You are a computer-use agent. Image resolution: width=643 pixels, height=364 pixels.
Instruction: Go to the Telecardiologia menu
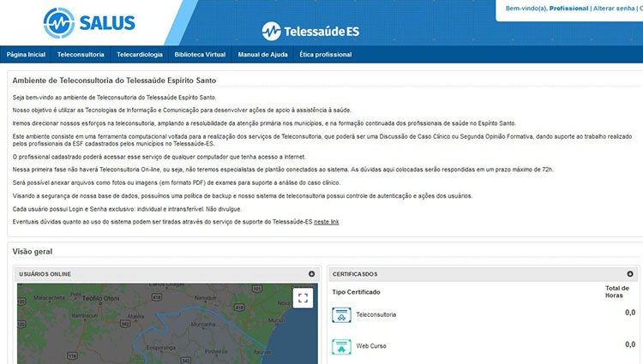point(139,54)
